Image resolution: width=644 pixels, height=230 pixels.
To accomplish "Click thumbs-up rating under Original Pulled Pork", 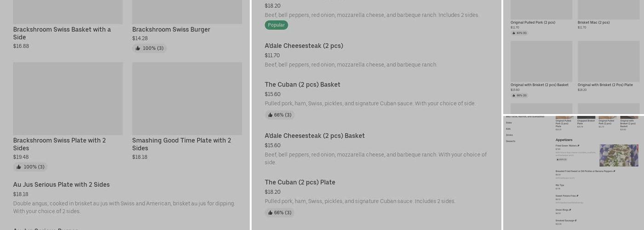I will click(519, 33).
